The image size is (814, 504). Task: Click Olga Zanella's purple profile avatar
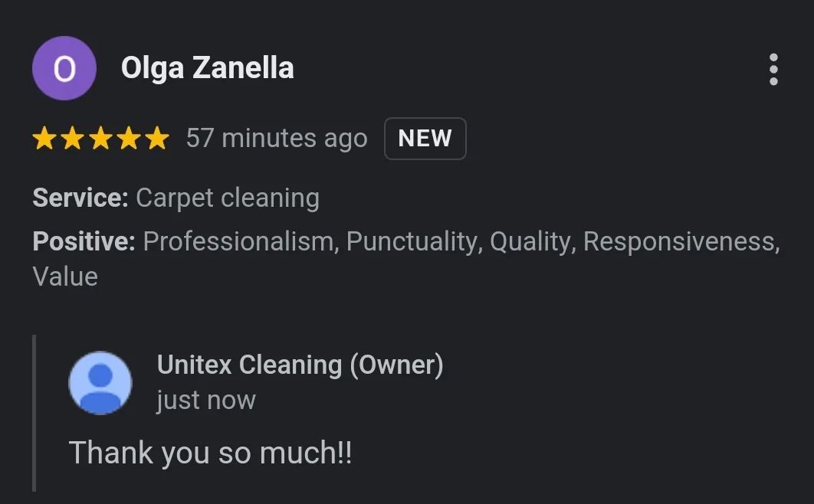[64, 68]
